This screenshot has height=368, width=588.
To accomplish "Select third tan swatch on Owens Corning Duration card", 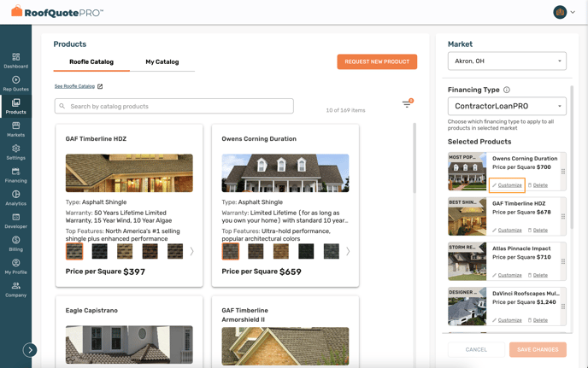I will pos(281,251).
